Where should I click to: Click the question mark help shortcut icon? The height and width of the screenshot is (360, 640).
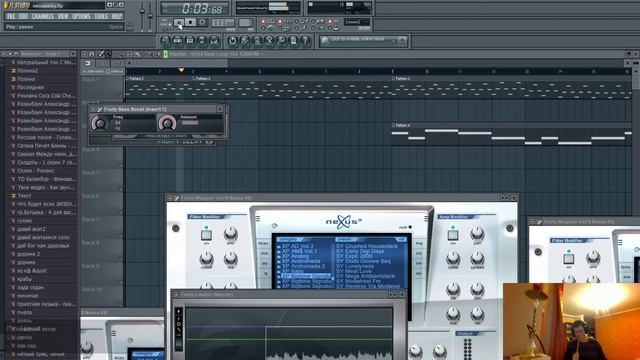point(305,40)
